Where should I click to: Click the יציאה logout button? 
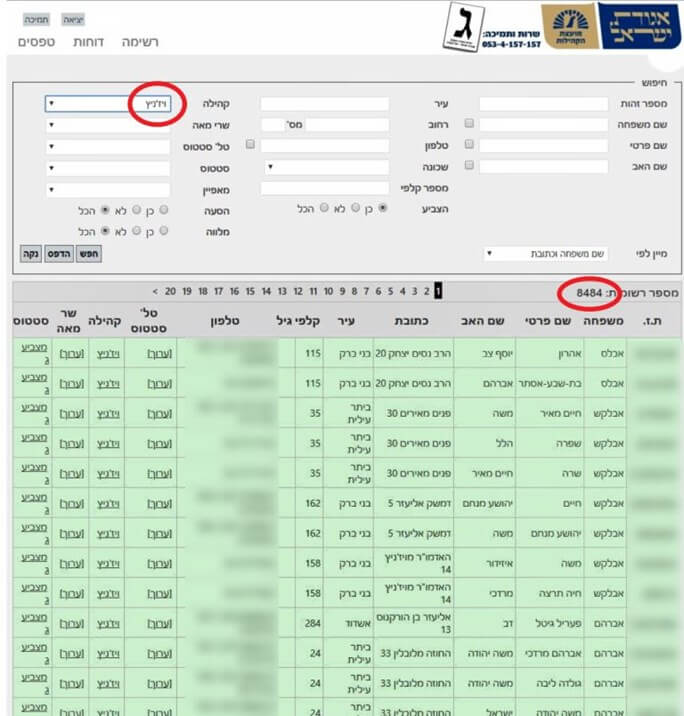73,19
